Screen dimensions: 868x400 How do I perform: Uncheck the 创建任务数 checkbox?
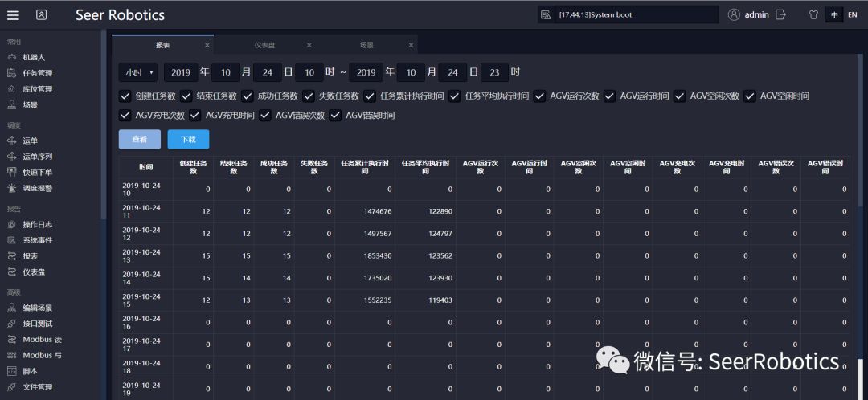tap(125, 96)
